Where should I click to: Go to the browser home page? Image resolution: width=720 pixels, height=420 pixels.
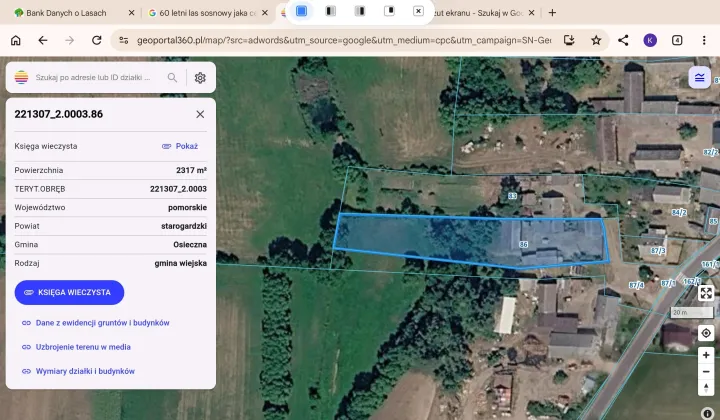click(16, 40)
